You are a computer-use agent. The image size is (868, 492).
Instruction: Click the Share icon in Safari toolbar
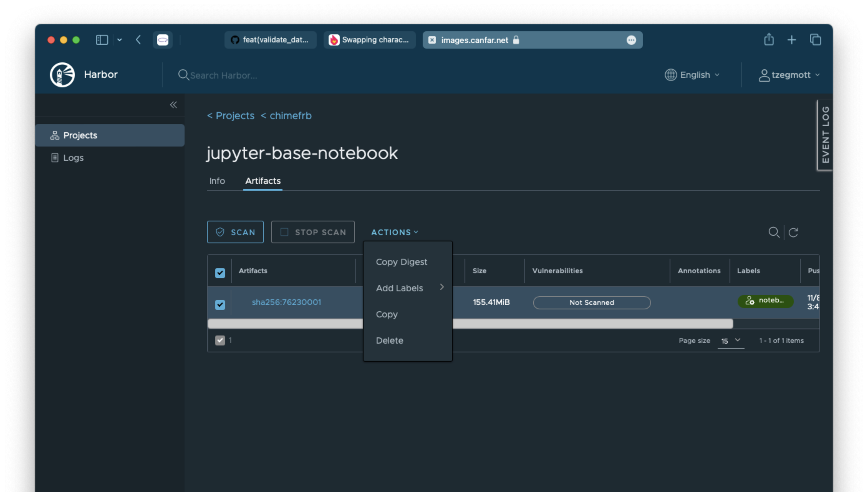[x=769, y=39]
